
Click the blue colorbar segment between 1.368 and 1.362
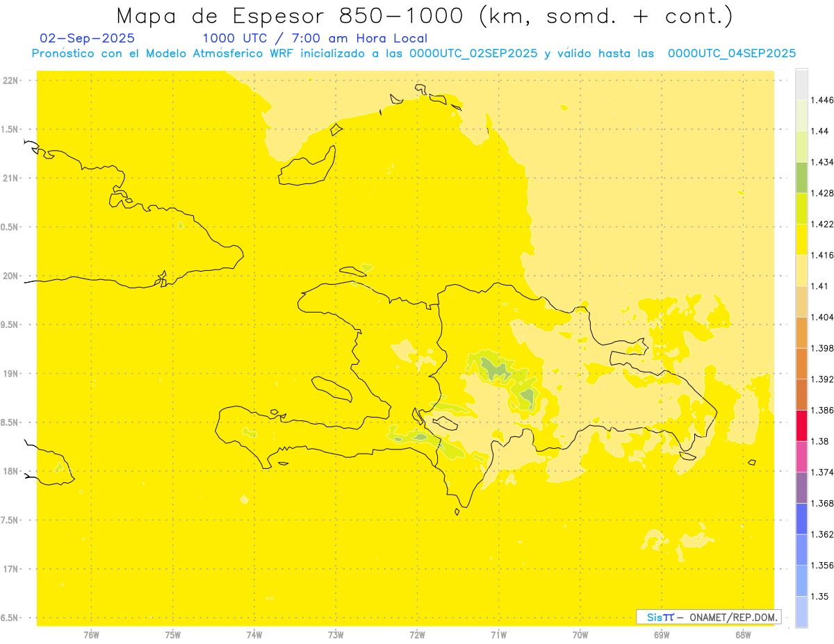pyautogui.click(x=801, y=518)
